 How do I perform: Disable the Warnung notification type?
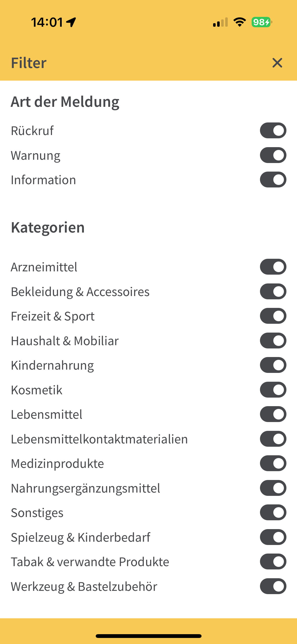click(x=273, y=155)
